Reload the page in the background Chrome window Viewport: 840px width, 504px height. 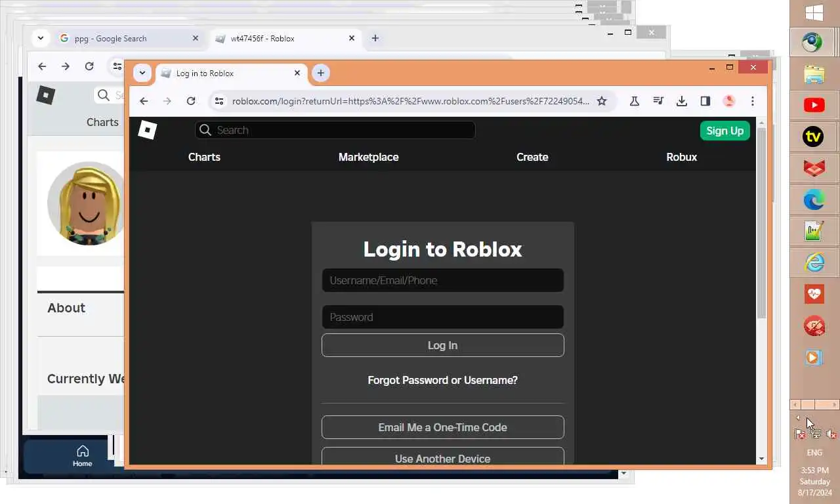tap(89, 66)
